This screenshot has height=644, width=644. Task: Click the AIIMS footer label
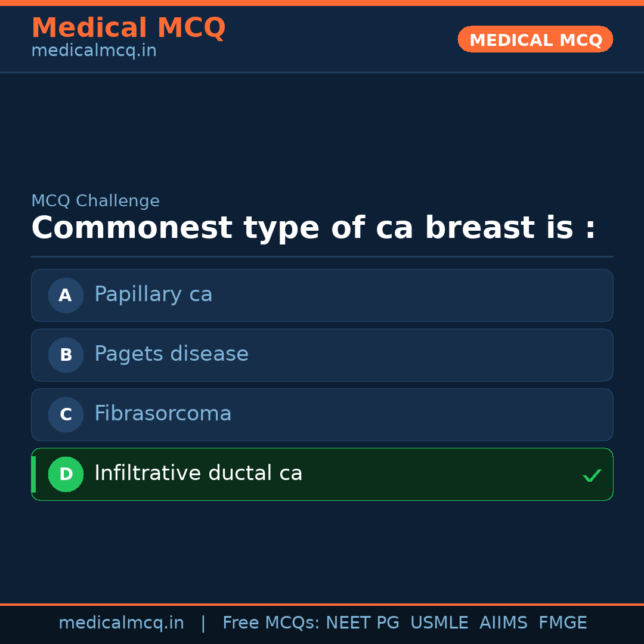click(x=504, y=622)
